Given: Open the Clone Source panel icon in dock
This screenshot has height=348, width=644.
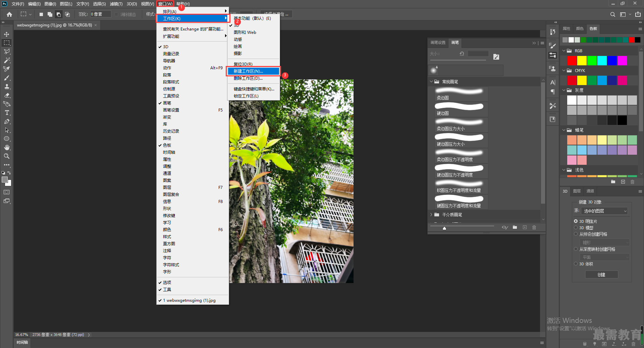Looking at the screenshot, I should click(x=552, y=68).
